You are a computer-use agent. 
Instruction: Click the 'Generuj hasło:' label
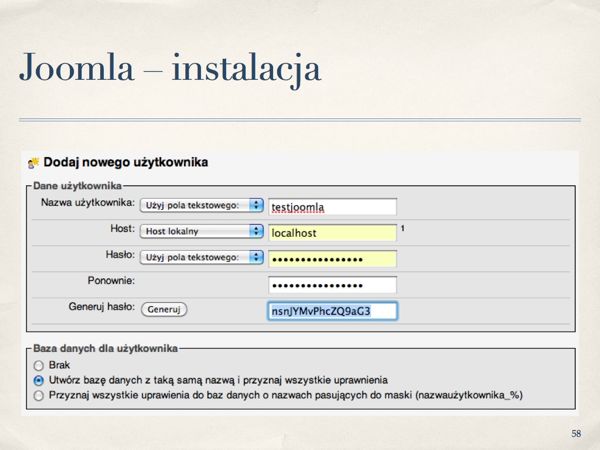[102, 307]
